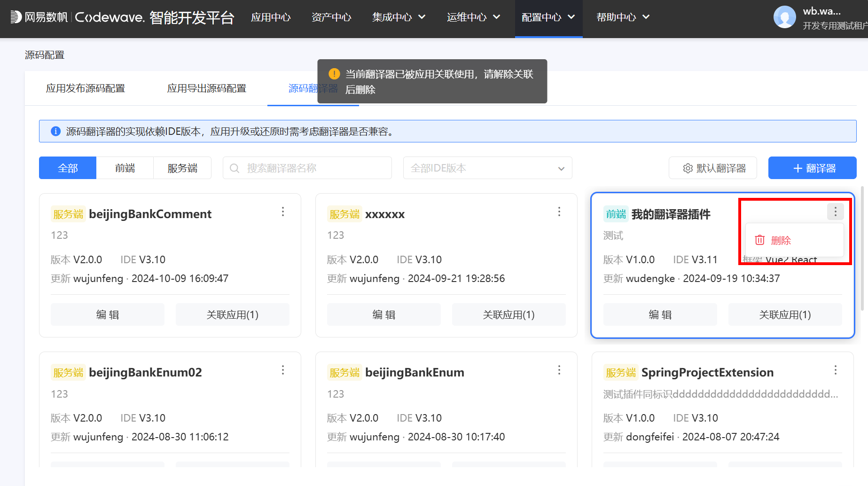Open more options for SpringProjectExtension card
868x486 pixels.
pos(836,370)
